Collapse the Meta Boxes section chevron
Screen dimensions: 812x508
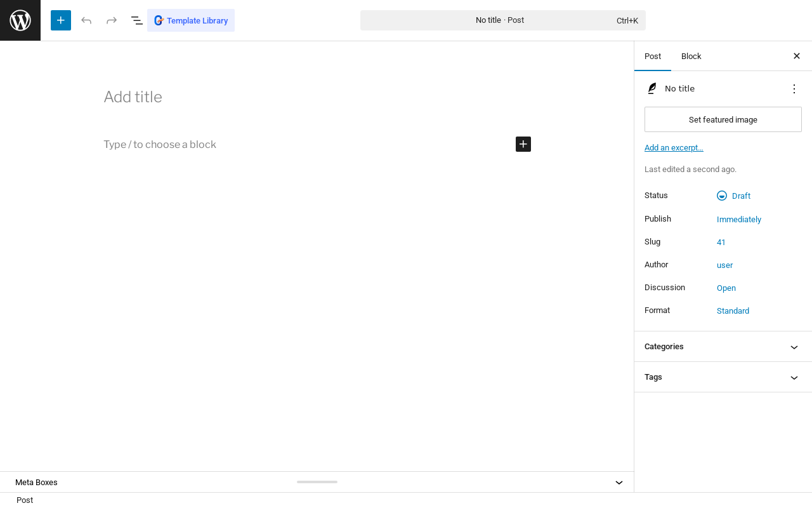tap(619, 483)
